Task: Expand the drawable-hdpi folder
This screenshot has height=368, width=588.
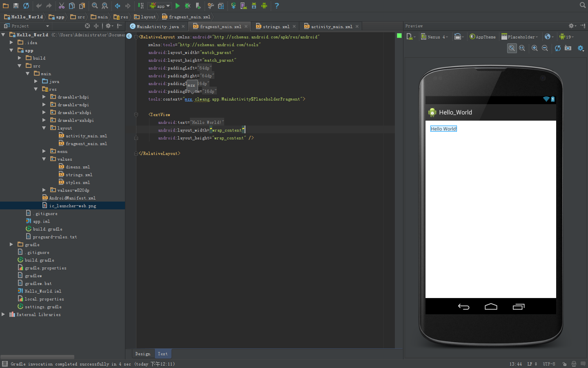Action: pos(44,97)
